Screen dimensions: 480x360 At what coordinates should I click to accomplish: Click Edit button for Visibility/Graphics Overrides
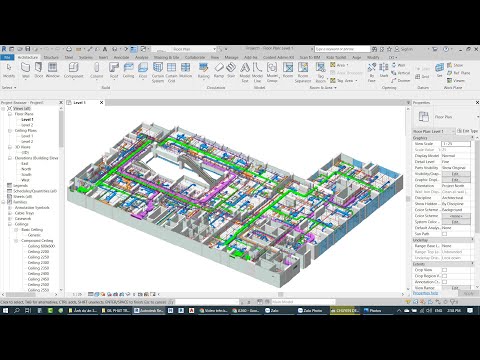pyautogui.click(x=456, y=174)
